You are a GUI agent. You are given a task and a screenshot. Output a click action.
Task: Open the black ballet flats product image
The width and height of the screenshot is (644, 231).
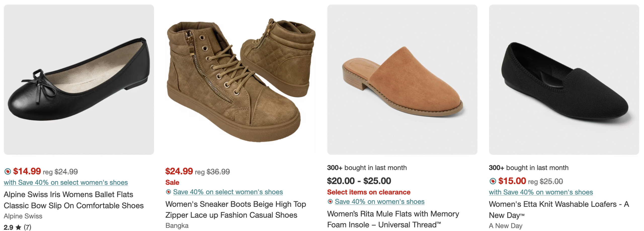(79, 80)
